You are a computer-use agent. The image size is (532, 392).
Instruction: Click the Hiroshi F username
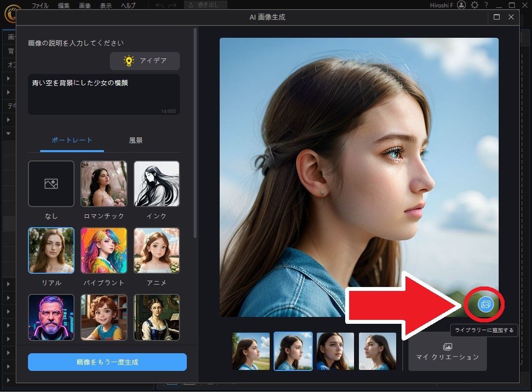(441, 5)
